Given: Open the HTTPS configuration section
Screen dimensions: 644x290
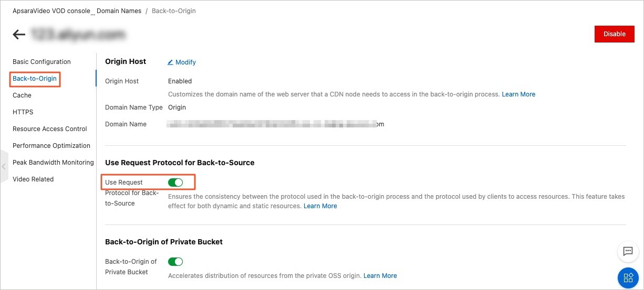Looking at the screenshot, I should click(23, 112).
